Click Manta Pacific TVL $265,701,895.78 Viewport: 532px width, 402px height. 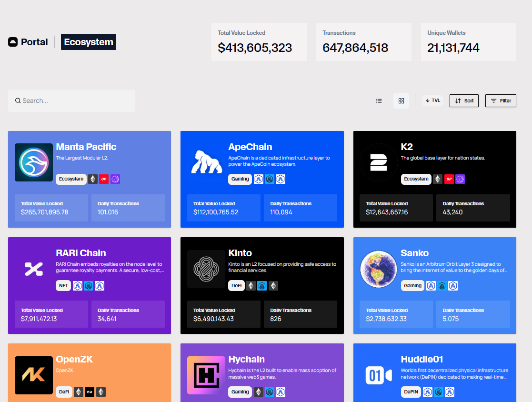click(44, 212)
